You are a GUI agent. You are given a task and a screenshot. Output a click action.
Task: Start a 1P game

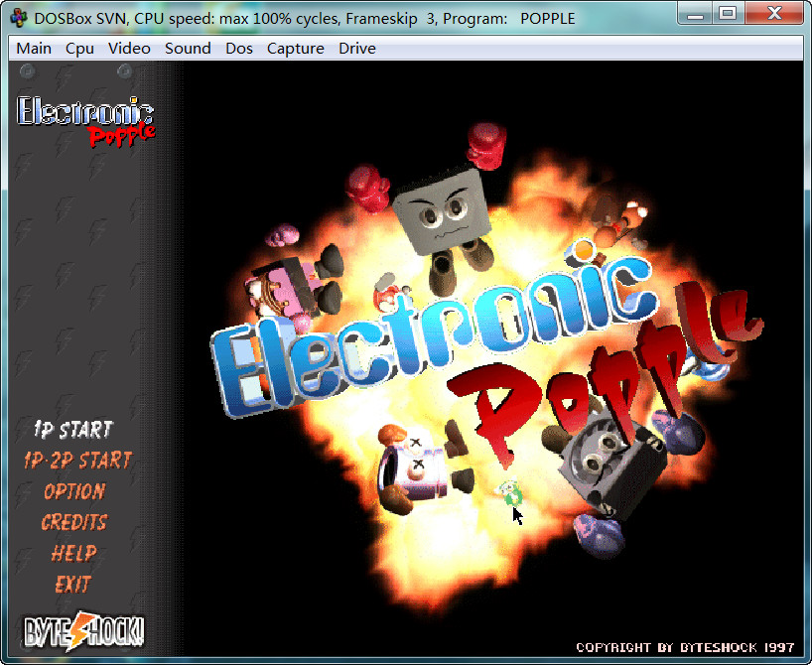click(x=73, y=430)
